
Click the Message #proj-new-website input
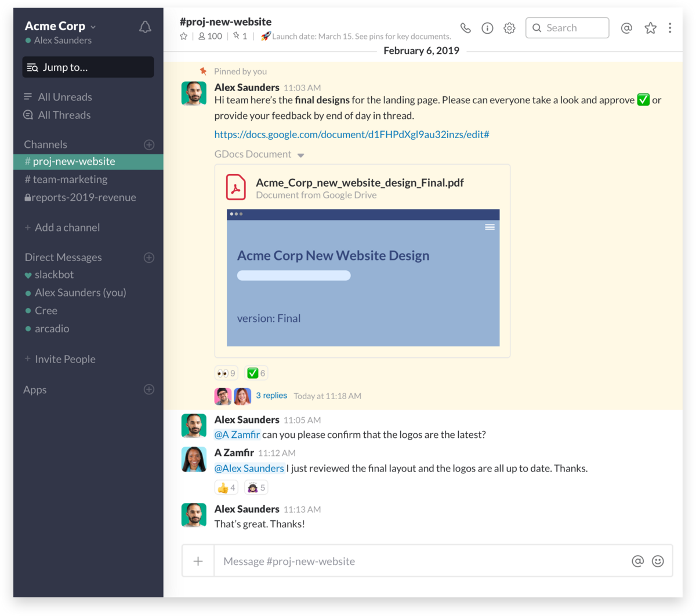tap(422, 561)
